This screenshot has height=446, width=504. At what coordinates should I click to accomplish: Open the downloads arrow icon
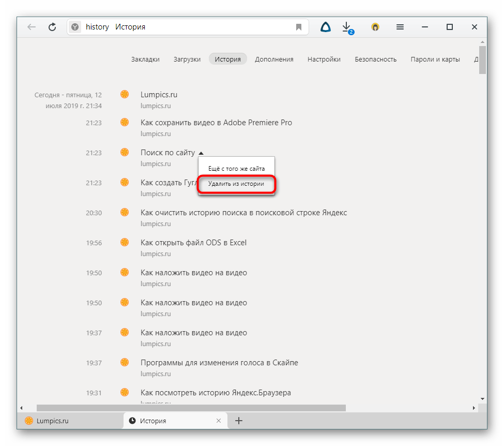(x=347, y=27)
